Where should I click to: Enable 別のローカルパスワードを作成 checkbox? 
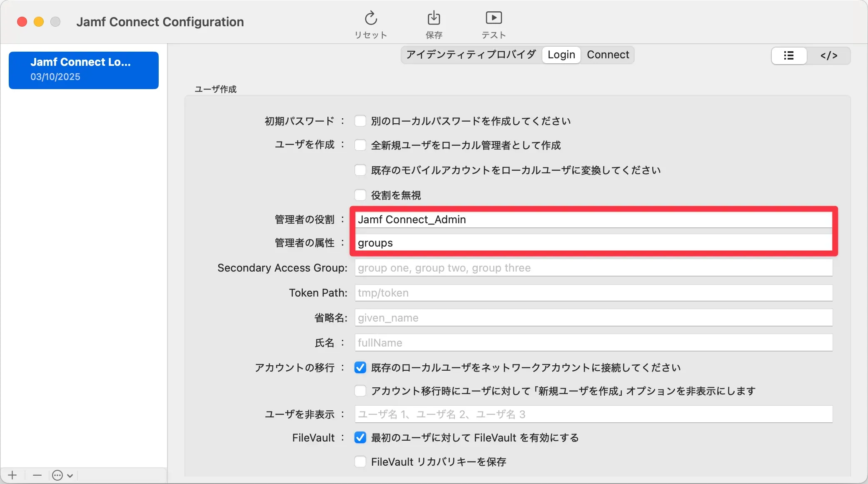tap(360, 121)
